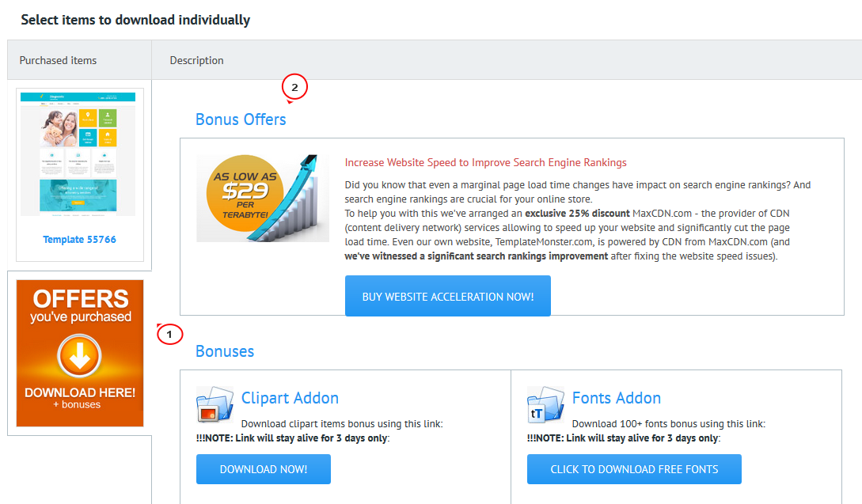Viewport: 862px width, 504px height.
Task: Click the Bonuses section heading
Action: [225, 351]
